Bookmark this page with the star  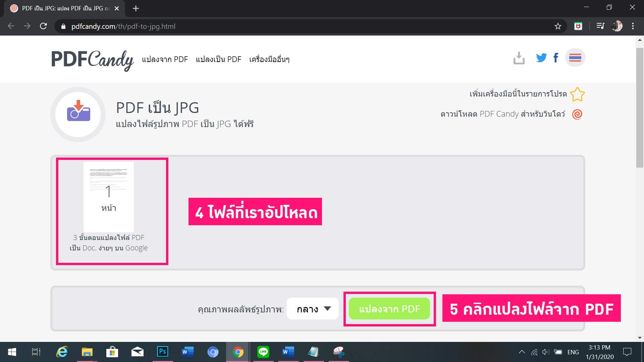pos(557,26)
